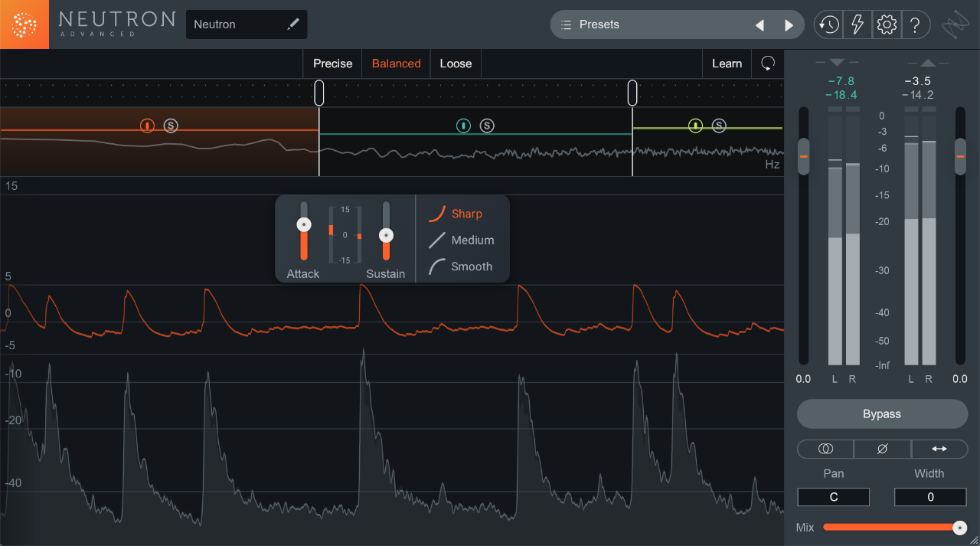This screenshot has height=546, width=980.
Task: Toggle the sum-to-mono overlapping circles icon
Action: (825, 449)
